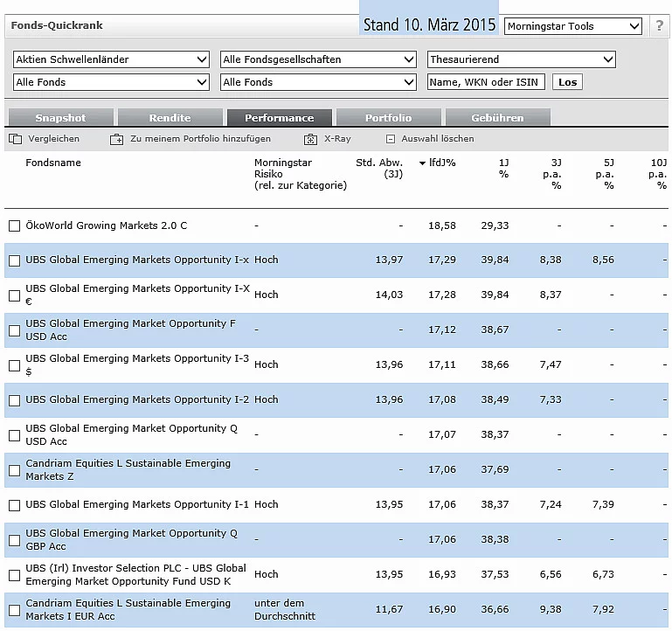This screenshot has height=631, width=672.
Task: Check the UBS Opportunity I-2 fund box
Action: click(14, 400)
